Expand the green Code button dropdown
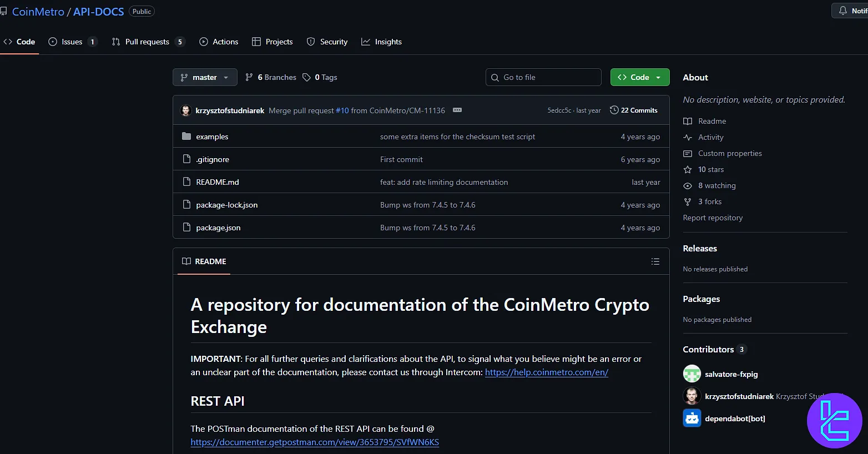This screenshot has width=868, height=454. [640, 77]
